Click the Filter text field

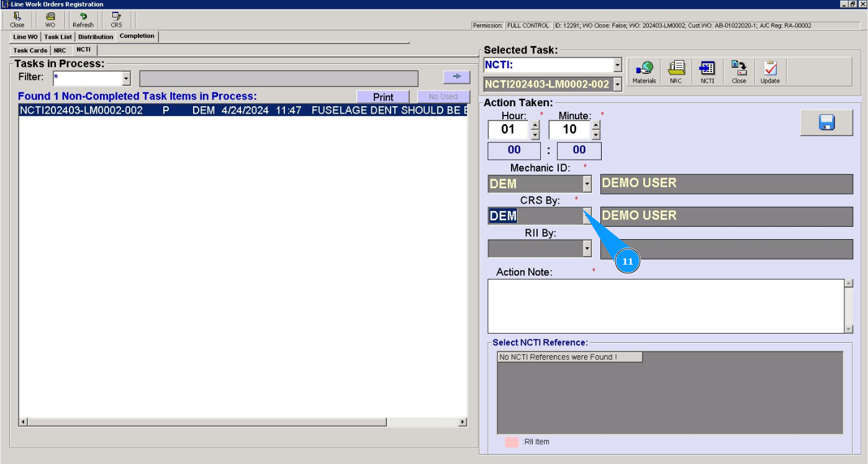pyautogui.click(x=88, y=78)
